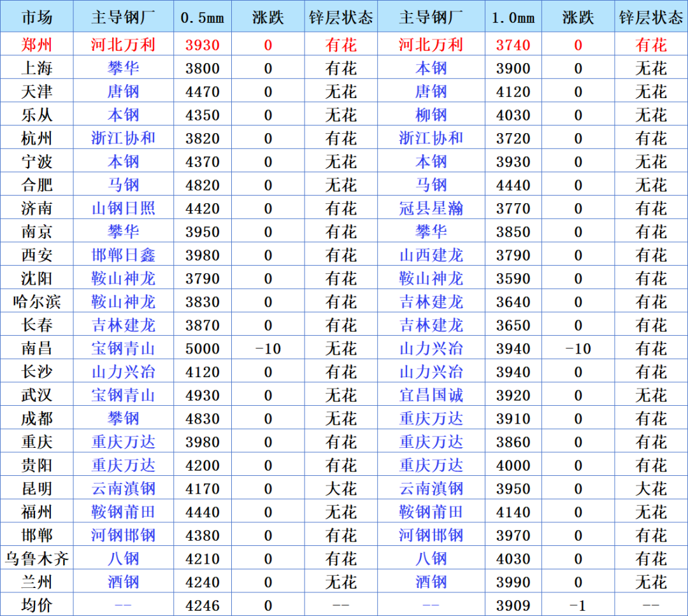Click the price 3650 in 长春 row
The width and height of the screenshot is (688, 616).
click(x=513, y=325)
